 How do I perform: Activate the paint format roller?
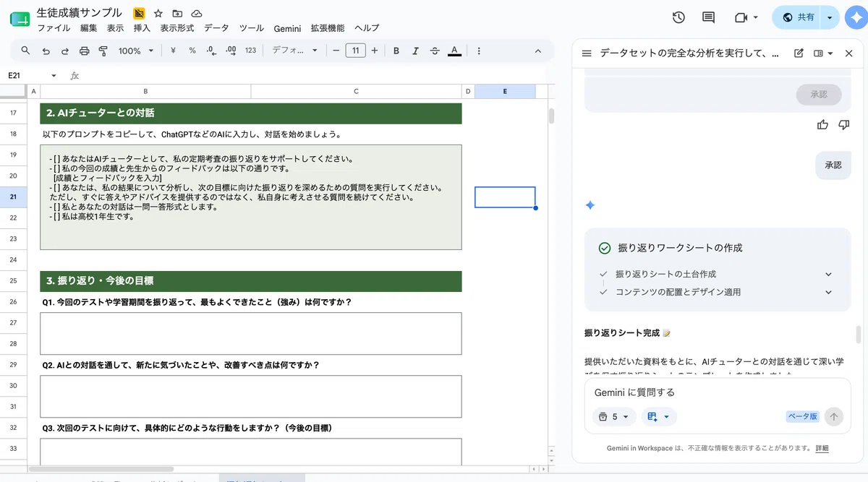(x=103, y=51)
